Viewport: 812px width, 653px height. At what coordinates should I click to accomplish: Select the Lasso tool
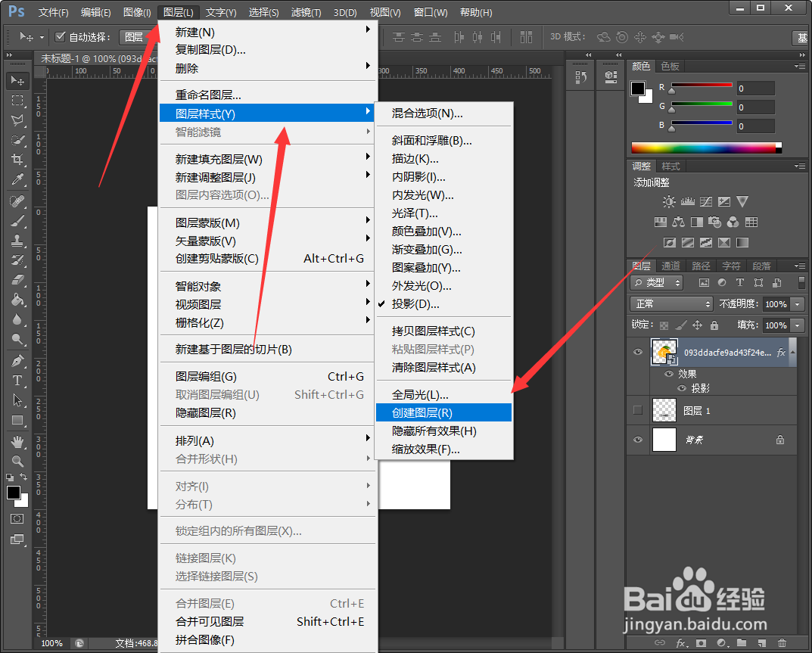coord(17,120)
